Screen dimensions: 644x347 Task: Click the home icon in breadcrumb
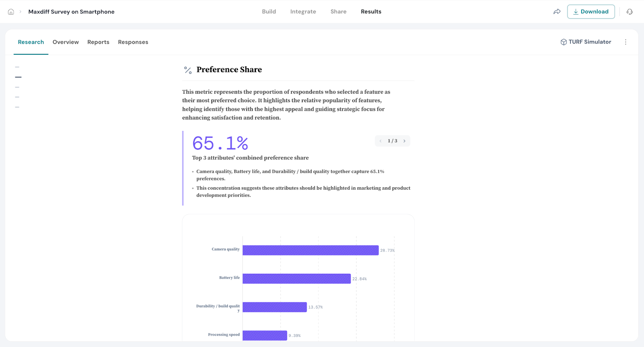click(x=11, y=12)
